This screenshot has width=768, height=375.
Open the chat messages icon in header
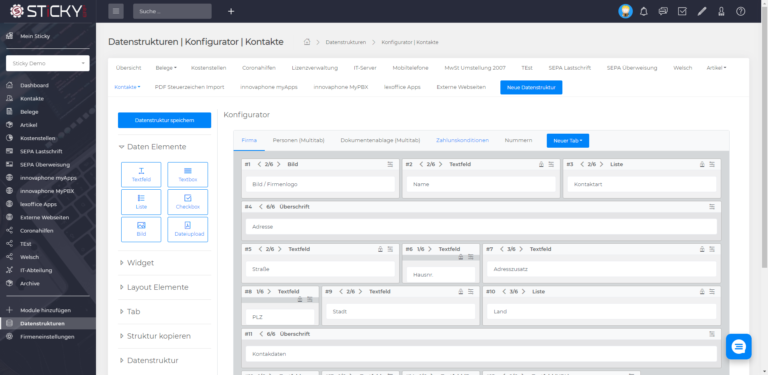(x=663, y=11)
